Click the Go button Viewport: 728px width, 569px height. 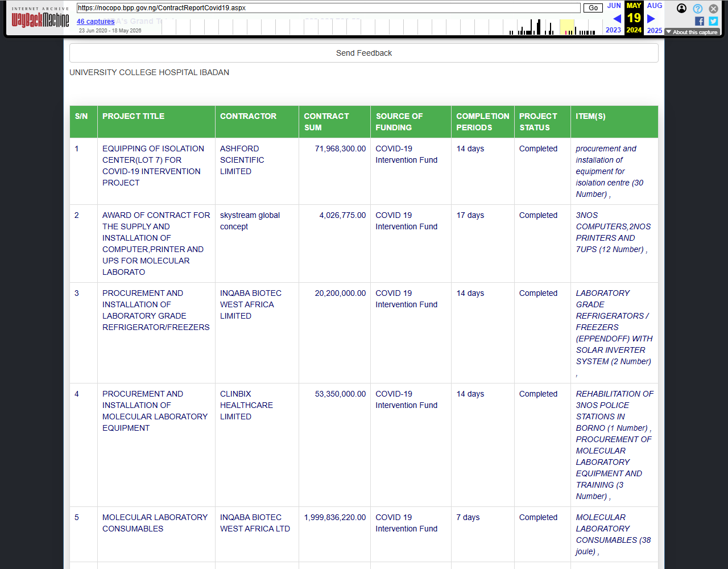[593, 8]
